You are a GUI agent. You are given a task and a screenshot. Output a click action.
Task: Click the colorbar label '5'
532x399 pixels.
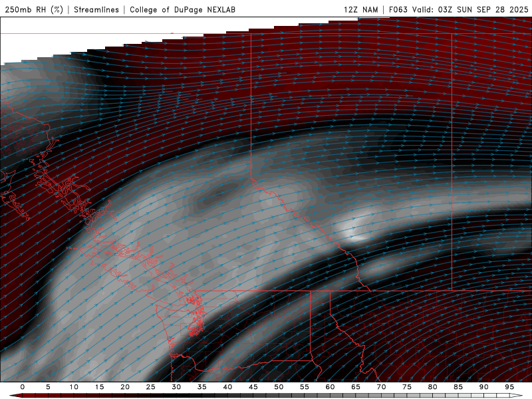point(48,387)
